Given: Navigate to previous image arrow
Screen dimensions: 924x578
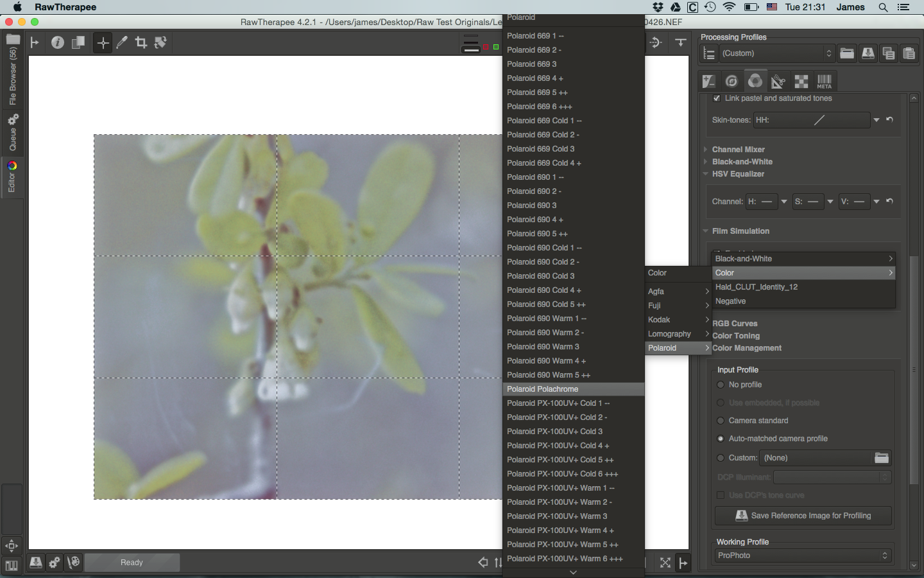Looking at the screenshot, I should [483, 563].
